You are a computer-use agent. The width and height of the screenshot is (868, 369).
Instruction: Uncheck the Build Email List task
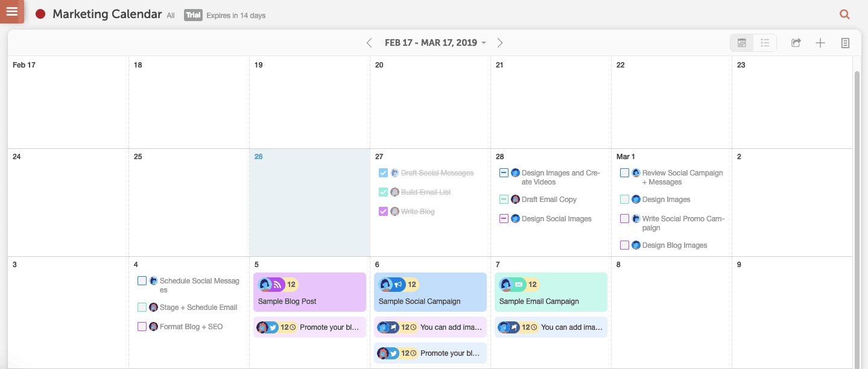pyautogui.click(x=383, y=192)
